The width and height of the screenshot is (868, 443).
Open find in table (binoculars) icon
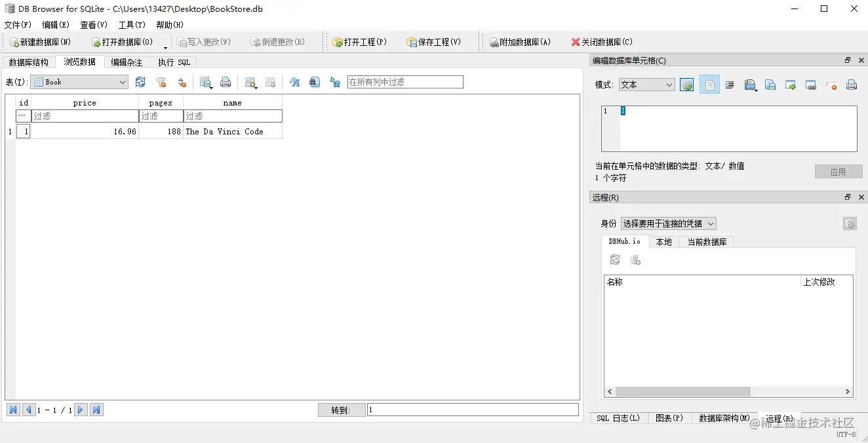click(x=315, y=82)
